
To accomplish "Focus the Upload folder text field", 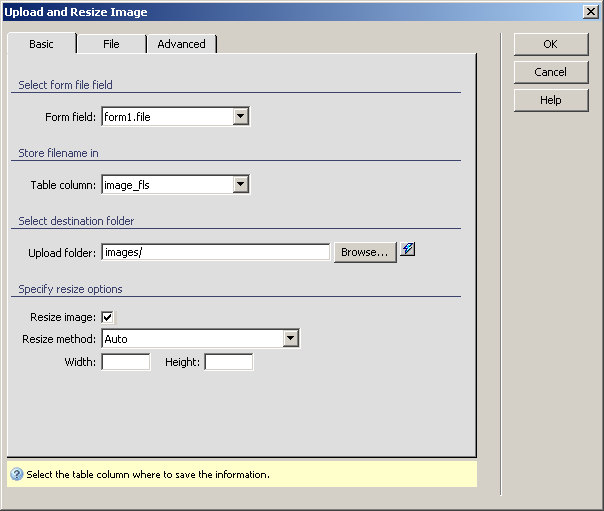I will click(x=215, y=252).
